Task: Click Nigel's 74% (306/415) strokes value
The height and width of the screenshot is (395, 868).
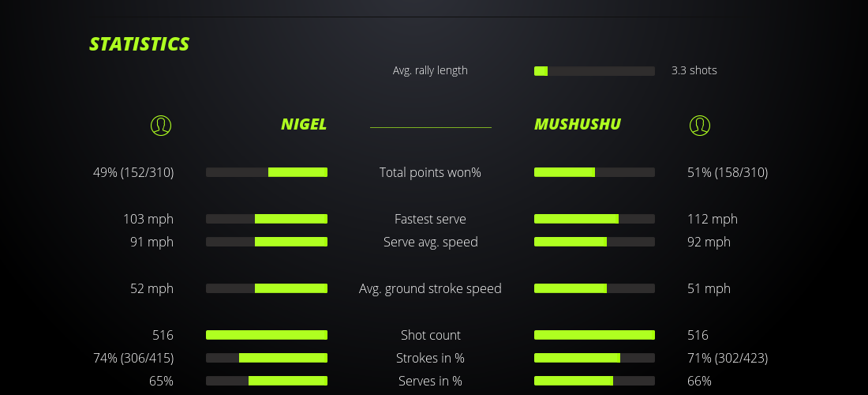Action: point(133,358)
